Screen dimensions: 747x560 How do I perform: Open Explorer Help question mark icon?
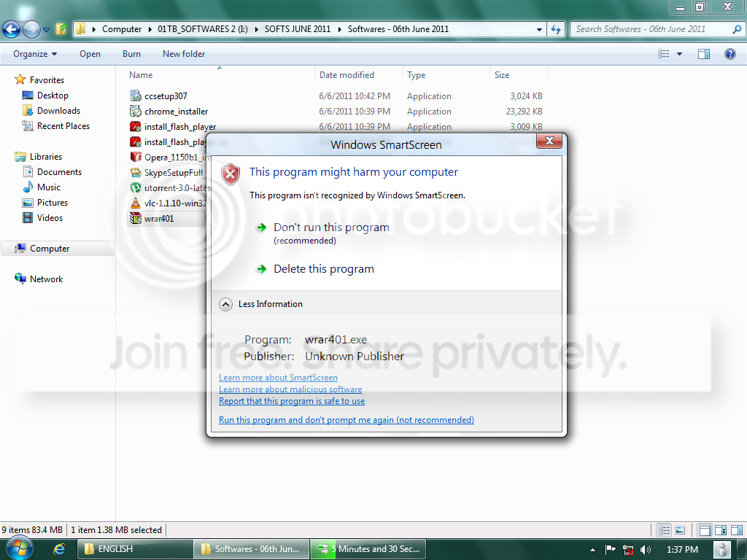[729, 54]
